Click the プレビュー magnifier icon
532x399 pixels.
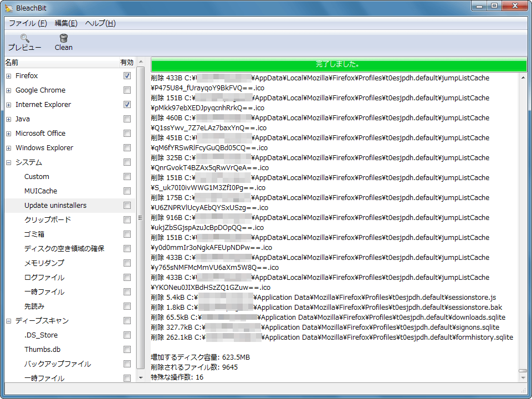[x=24, y=38]
